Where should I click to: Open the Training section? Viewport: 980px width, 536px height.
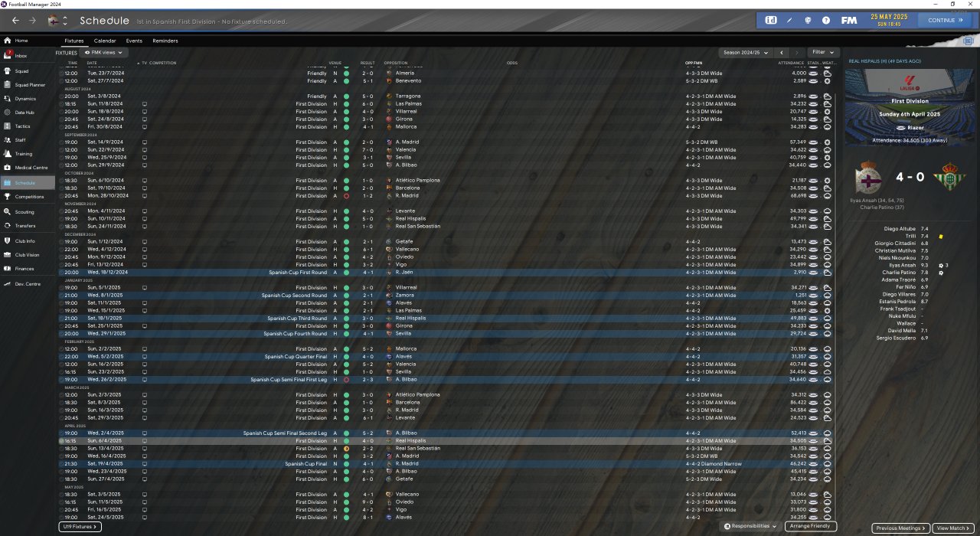click(x=24, y=154)
